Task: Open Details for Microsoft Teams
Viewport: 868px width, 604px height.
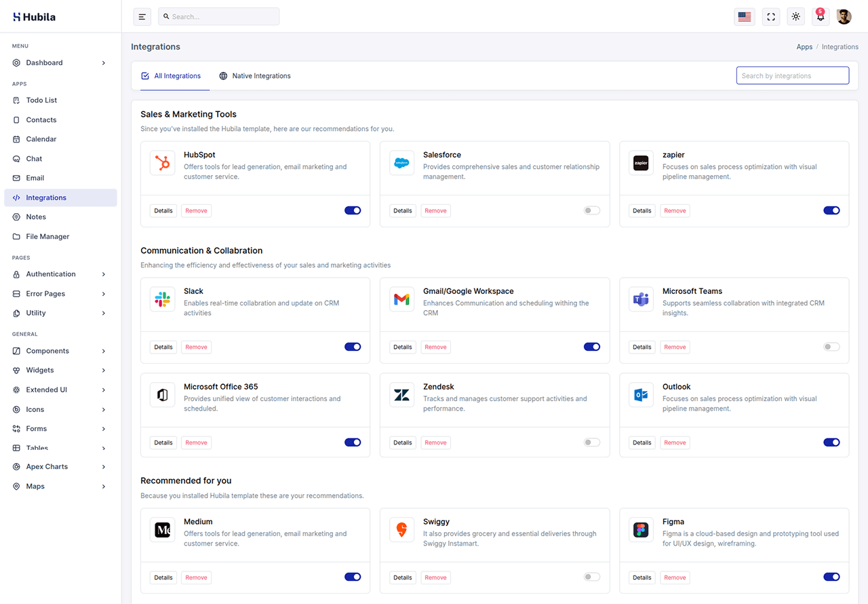Action: [642, 347]
